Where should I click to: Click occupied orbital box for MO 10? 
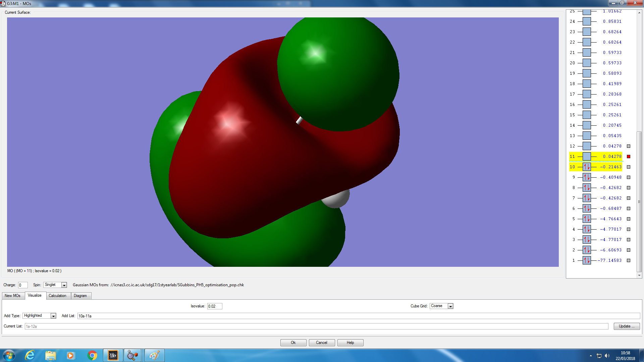pyautogui.click(x=587, y=167)
